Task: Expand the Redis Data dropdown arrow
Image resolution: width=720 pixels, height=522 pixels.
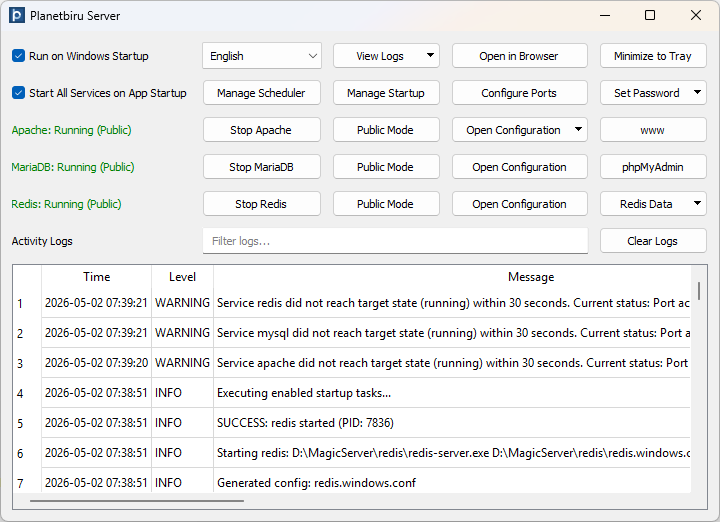Action: (x=697, y=203)
